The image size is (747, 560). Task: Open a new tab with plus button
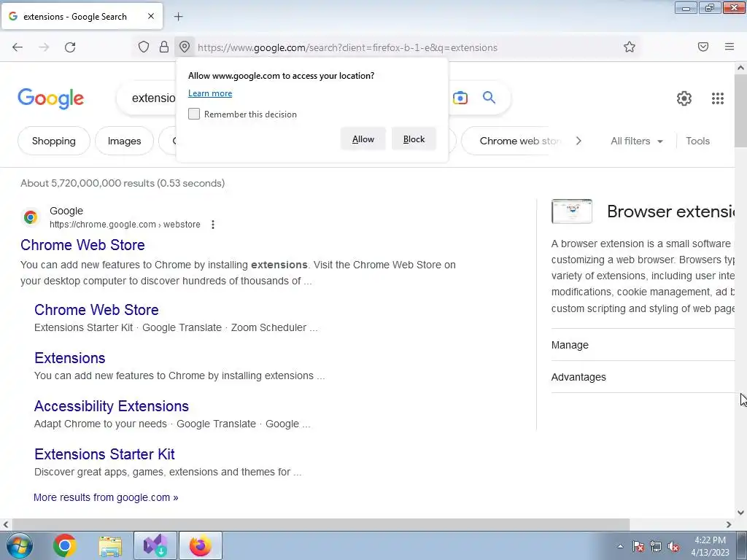click(x=178, y=17)
